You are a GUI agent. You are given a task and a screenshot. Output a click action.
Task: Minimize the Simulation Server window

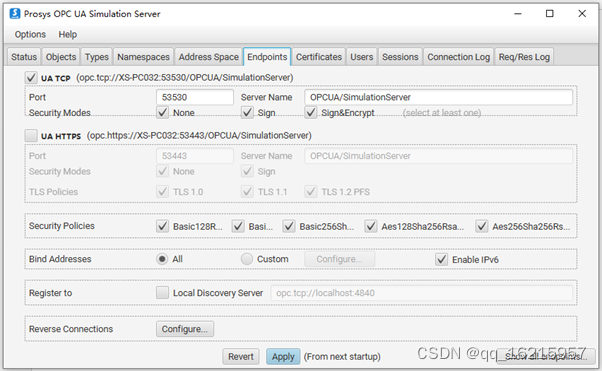(x=518, y=14)
